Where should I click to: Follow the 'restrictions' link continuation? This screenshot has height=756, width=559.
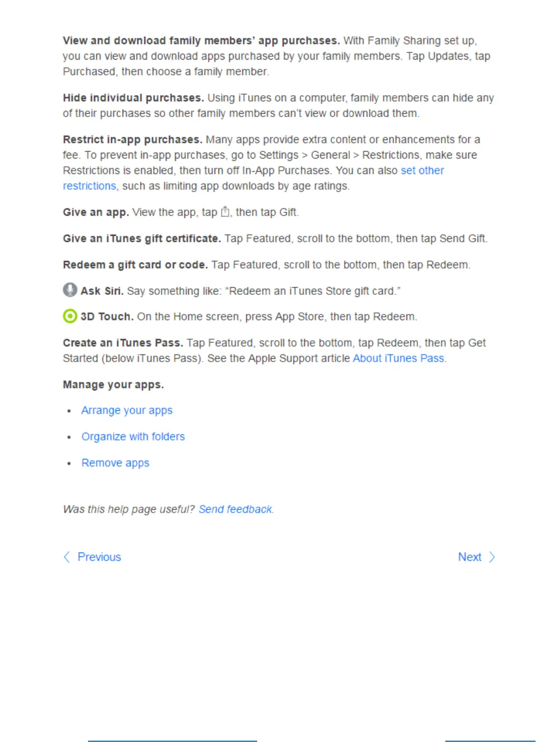click(89, 186)
